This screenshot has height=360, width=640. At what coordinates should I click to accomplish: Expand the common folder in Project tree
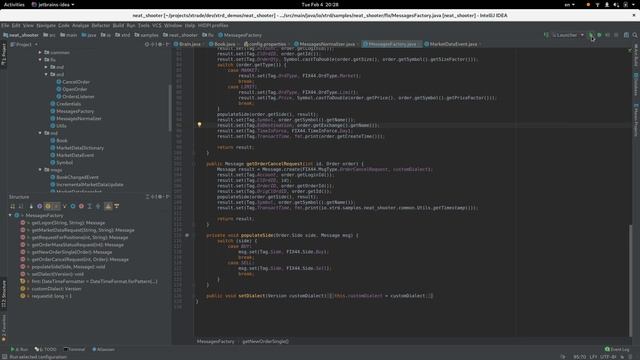pos(40,52)
